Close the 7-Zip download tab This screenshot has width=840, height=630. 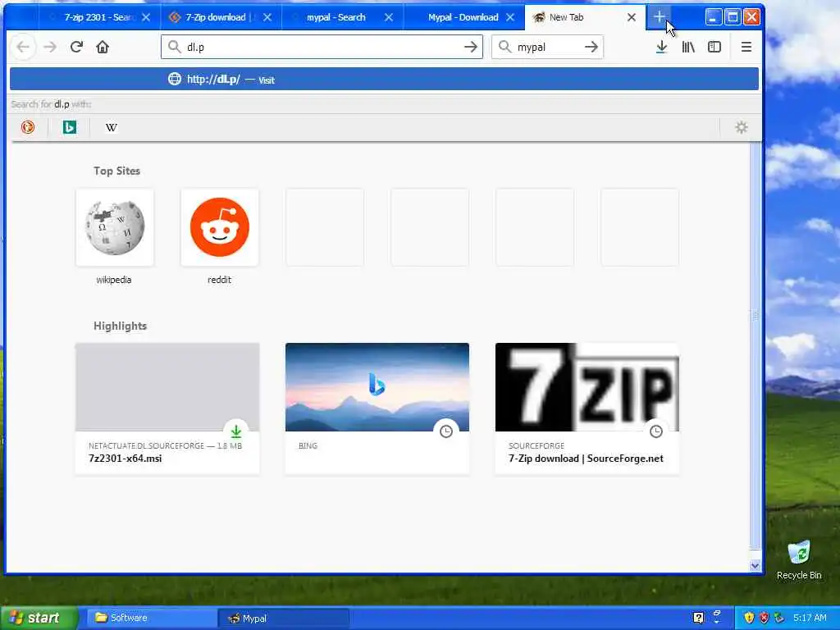pos(267,17)
